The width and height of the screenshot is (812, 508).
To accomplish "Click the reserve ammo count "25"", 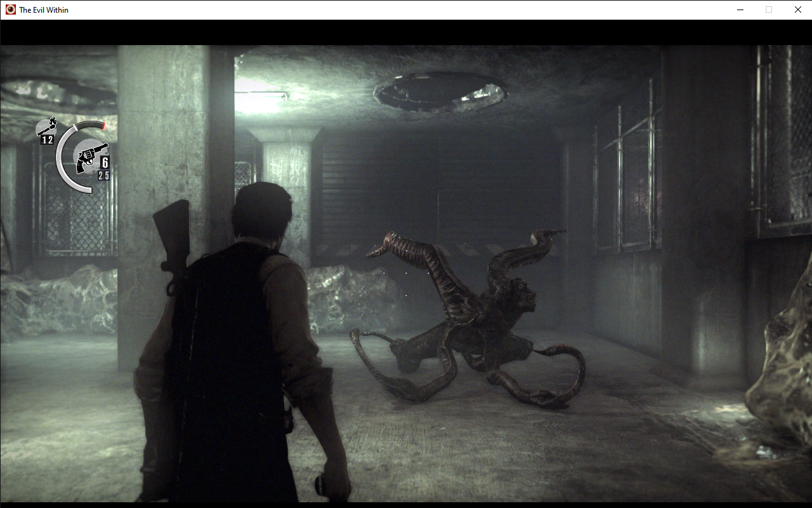I will coord(103,176).
